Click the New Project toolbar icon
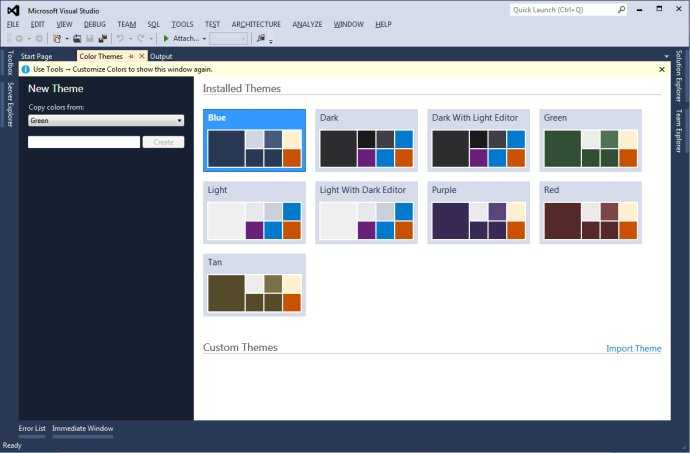The height and width of the screenshot is (453, 690). (57, 39)
